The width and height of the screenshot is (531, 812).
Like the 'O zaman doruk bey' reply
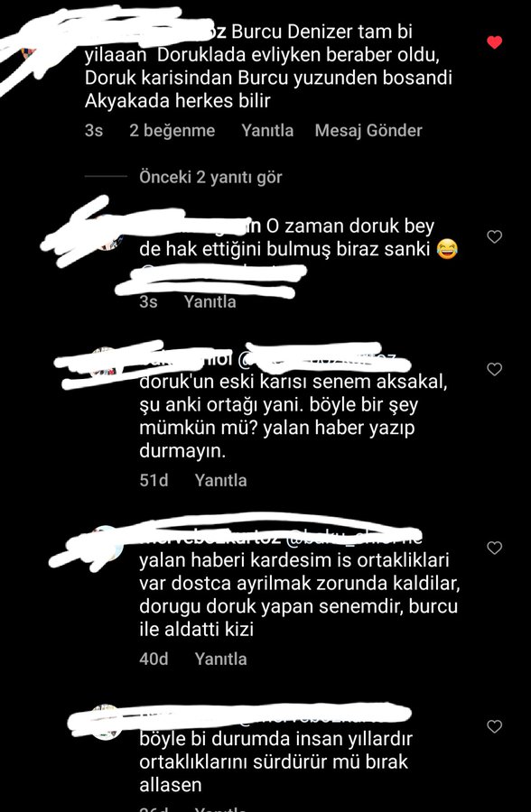point(495,237)
